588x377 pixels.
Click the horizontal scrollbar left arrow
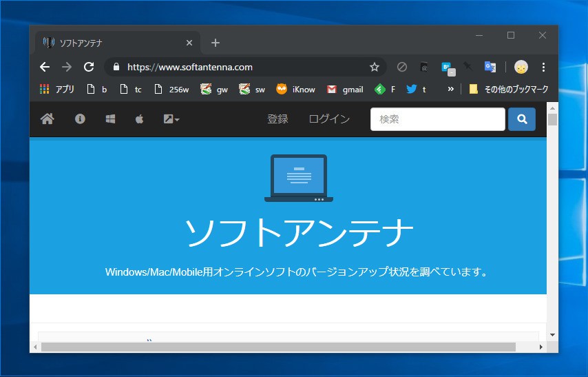(35, 347)
